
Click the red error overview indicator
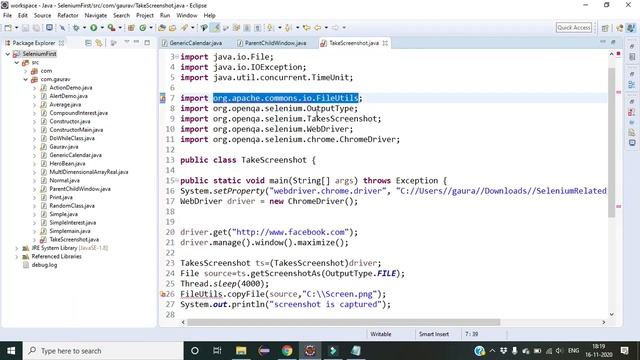pyautogui.click(x=619, y=54)
